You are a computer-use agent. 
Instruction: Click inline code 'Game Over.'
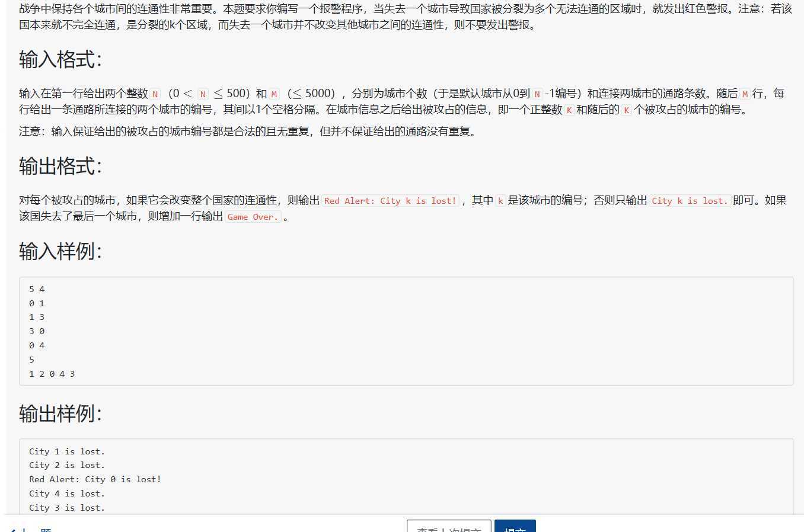[x=253, y=217]
